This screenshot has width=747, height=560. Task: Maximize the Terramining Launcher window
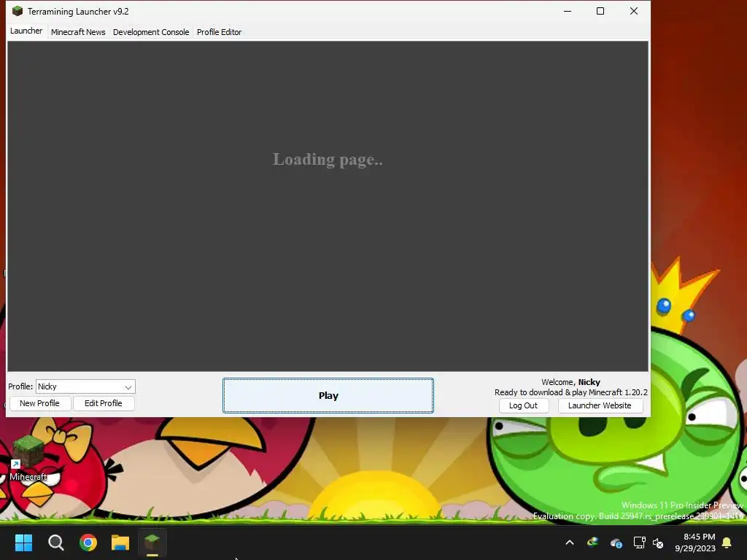[600, 11]
